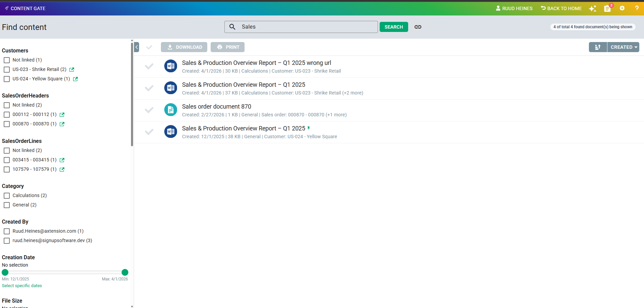Open external link for sales order 000870
The image size is (644, 308).
[x=62, y=124]
